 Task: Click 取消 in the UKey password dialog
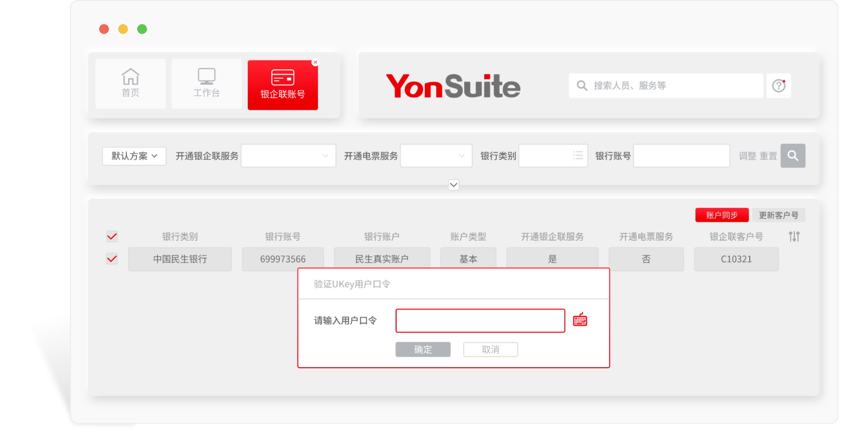point(490,349)
